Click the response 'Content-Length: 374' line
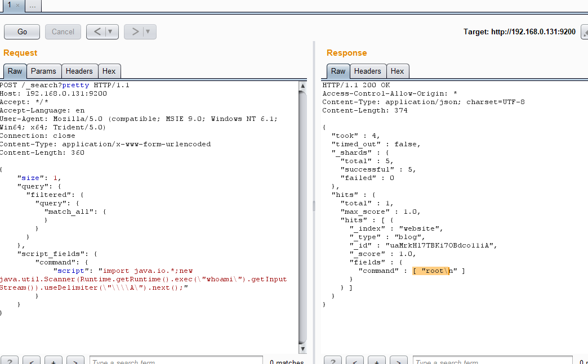 click(x=365, y=110)
